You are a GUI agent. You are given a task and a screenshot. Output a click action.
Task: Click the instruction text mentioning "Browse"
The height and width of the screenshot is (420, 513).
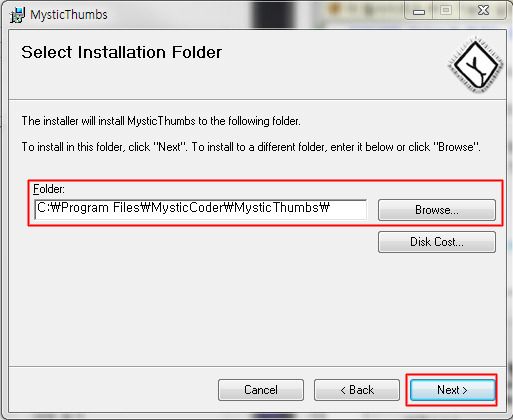pos(251,147)
